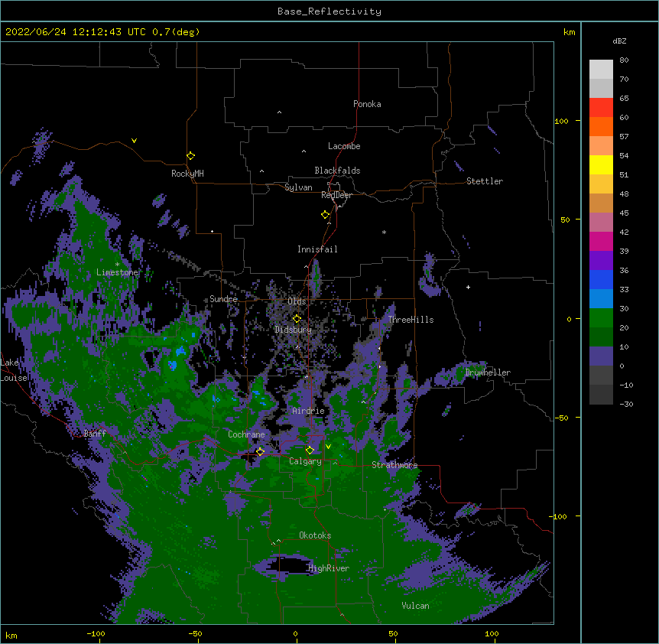Click the km unit label at top right

570,32
